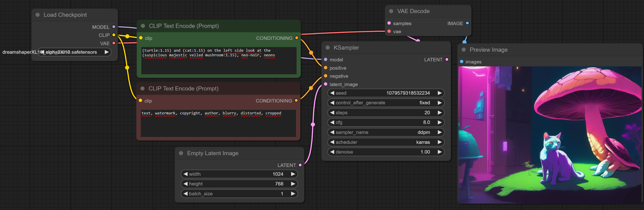Click the VAE output socket on Load Checkpoint

tap(114, 43)
